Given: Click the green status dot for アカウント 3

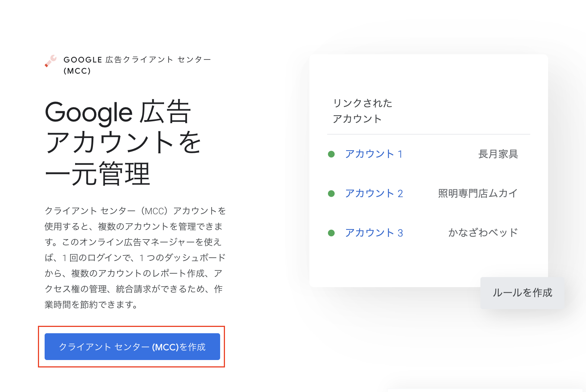Looking at the screenshot, I should coord(331,233).
